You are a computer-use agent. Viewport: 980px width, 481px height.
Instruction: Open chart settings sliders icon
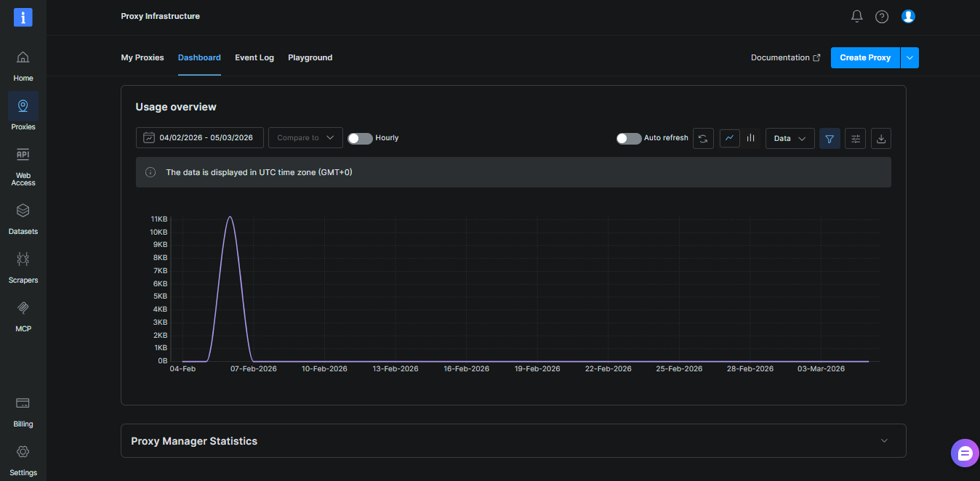(856, 138)
